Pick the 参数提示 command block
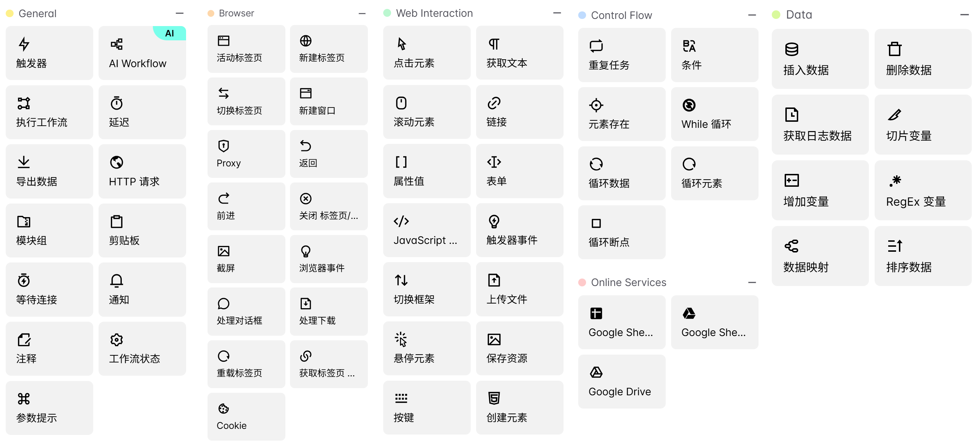The width and height of the screenshot is (980, 446). (49, 408)
